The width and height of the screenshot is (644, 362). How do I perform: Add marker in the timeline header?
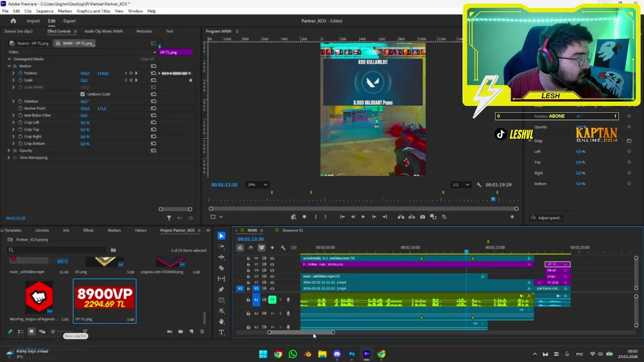(x=272, y=247)
